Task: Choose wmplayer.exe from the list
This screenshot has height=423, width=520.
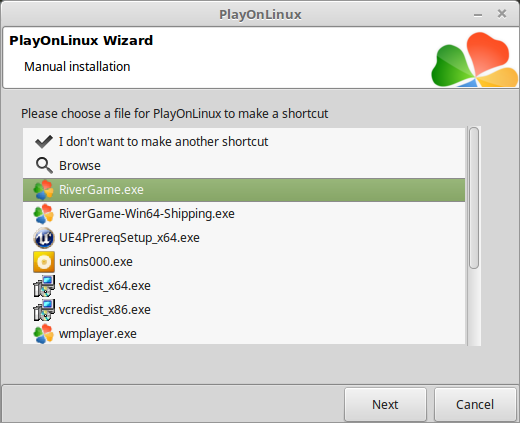Action: tap(244, 334)
